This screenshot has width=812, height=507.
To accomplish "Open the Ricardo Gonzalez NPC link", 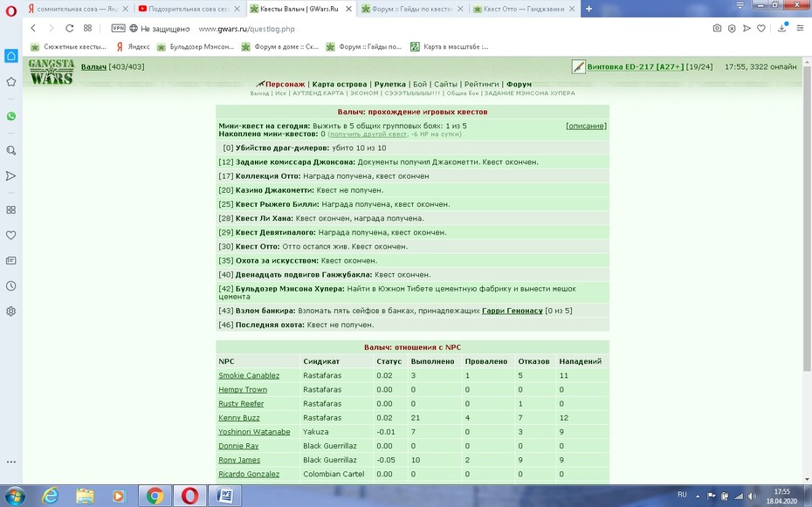I will tap(249, 474).
